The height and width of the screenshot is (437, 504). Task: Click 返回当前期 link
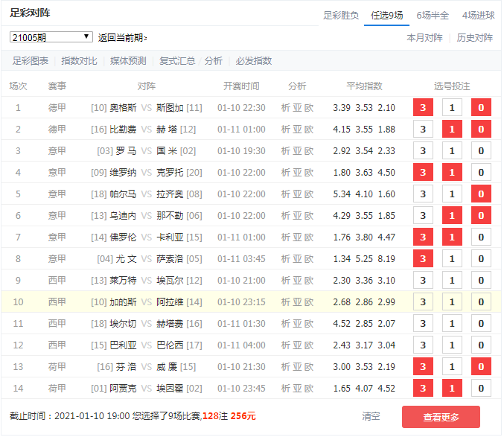122,37
